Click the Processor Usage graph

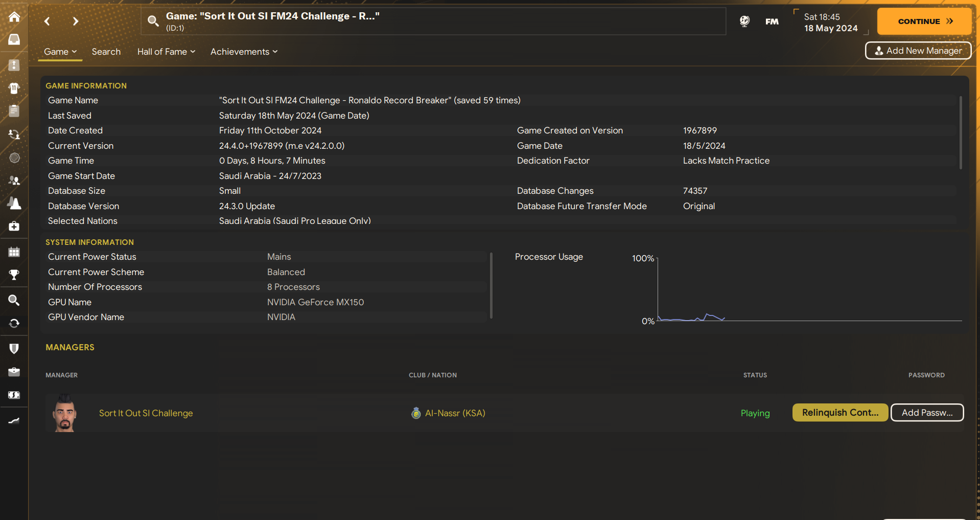(809, 289)
